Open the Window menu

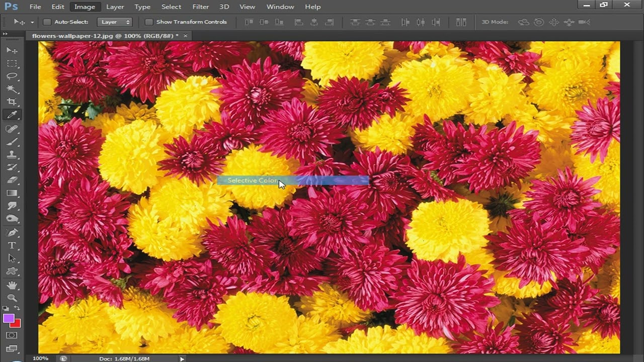click(x=280, y=7)
